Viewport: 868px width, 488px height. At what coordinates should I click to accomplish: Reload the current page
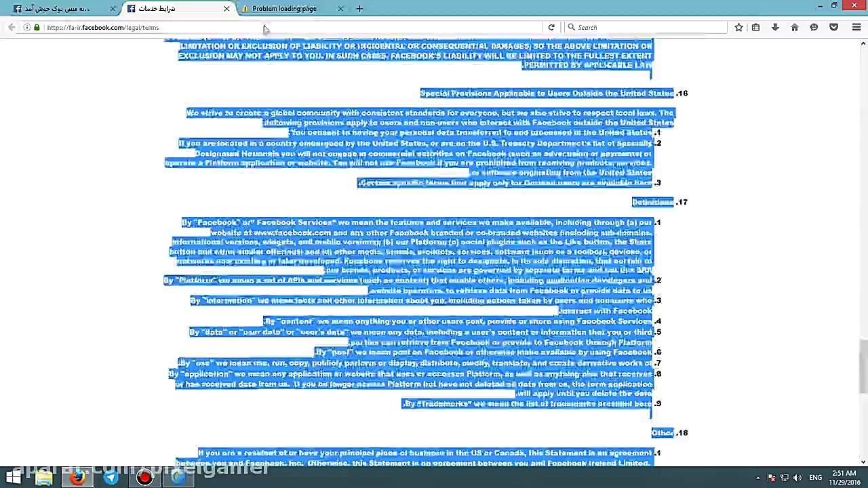click(x=551, y=27)
